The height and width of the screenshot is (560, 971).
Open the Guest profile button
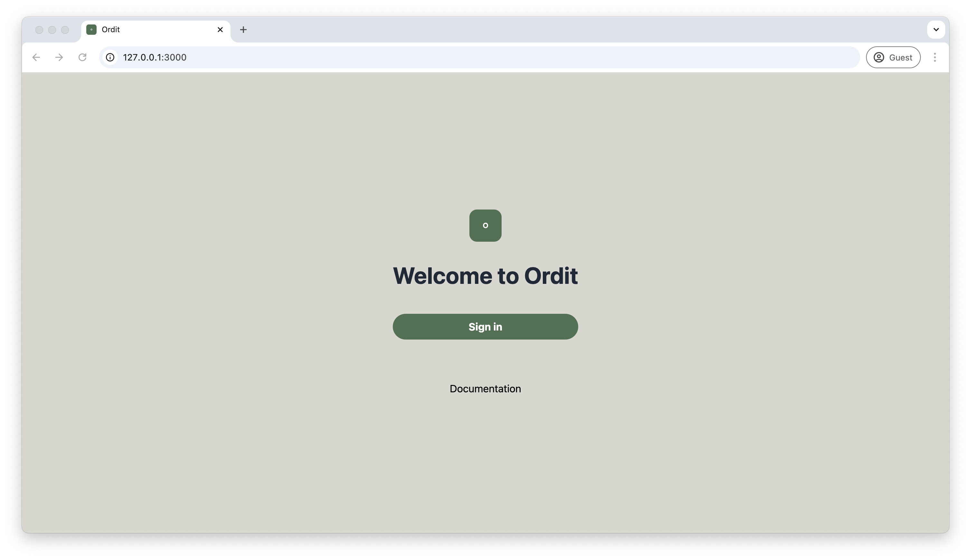pos(893,57)
